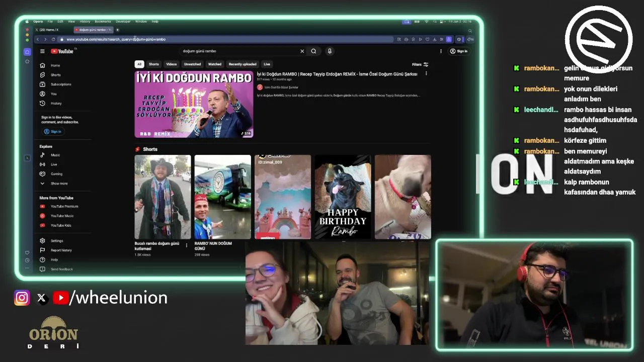Viewport: 644px width, 362px height.
Task: Select the Videos filter chip
Action: [x=172, y=64]
